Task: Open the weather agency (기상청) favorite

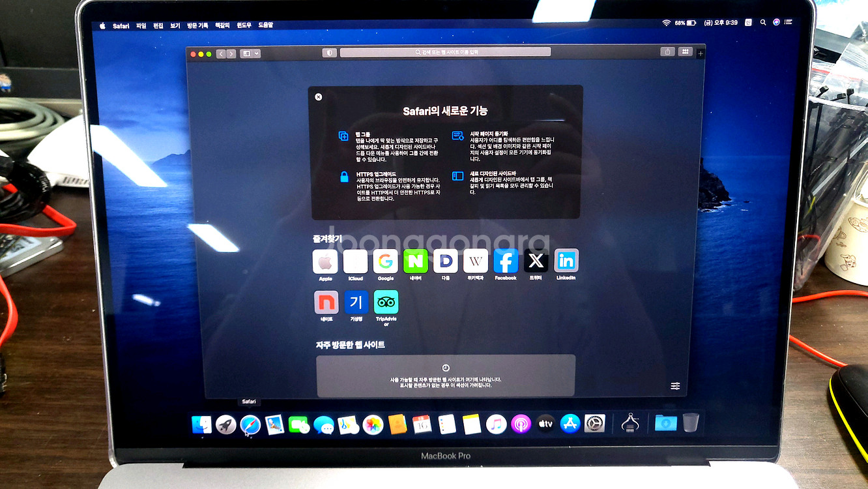Action: (x=356, y=303)
